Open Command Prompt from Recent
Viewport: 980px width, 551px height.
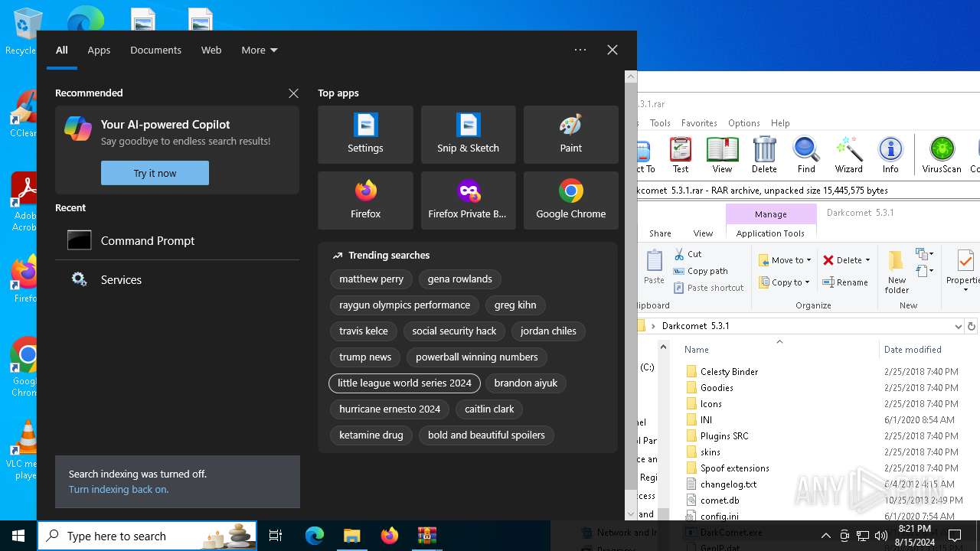pos(177,240)
